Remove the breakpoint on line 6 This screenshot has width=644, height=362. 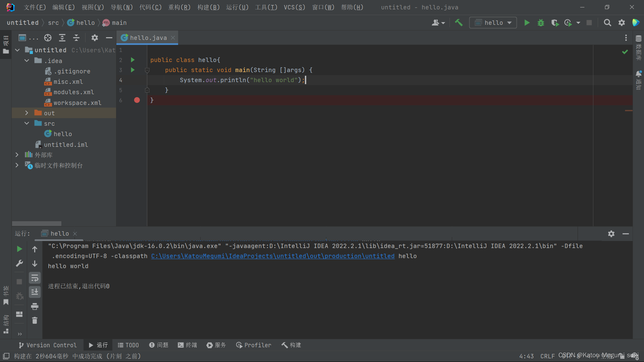click(137, 100)
